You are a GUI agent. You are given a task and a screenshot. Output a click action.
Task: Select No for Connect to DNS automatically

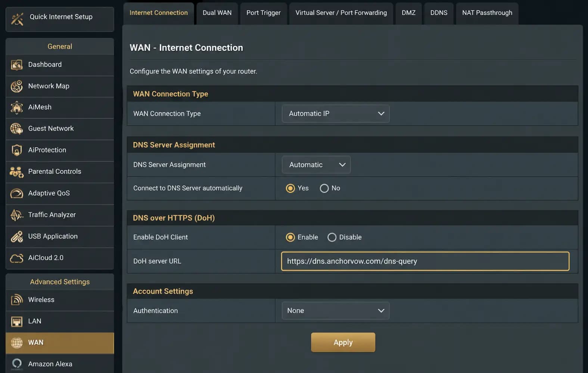coord(324,188)
